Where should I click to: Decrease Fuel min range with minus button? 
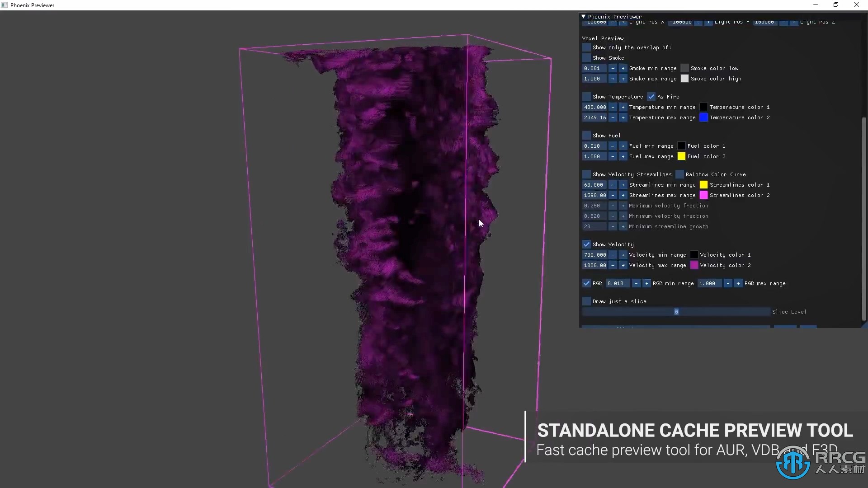pos(613,146)
